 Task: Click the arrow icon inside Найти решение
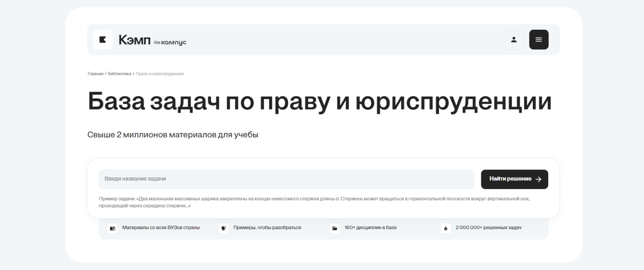tap(538, 179)
